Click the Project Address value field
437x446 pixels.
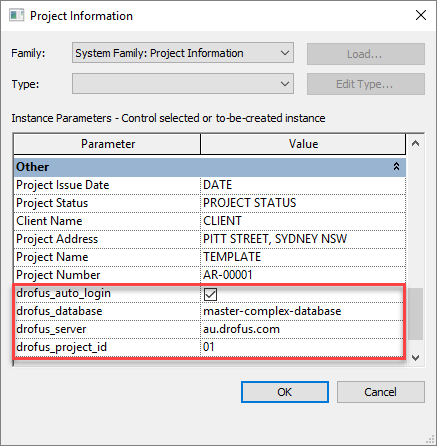[x=303, y=239]
